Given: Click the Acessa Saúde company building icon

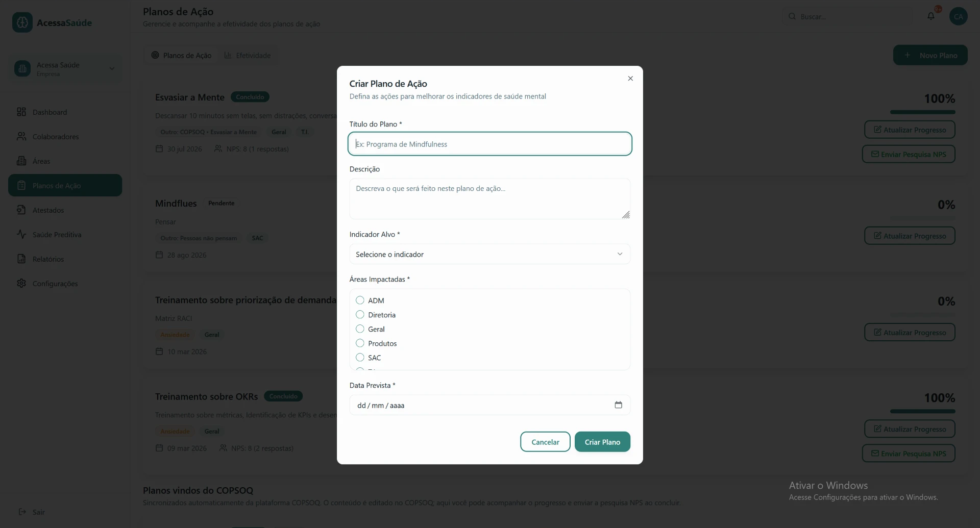Looking at the screenshot, I should [x=22, y=68].
